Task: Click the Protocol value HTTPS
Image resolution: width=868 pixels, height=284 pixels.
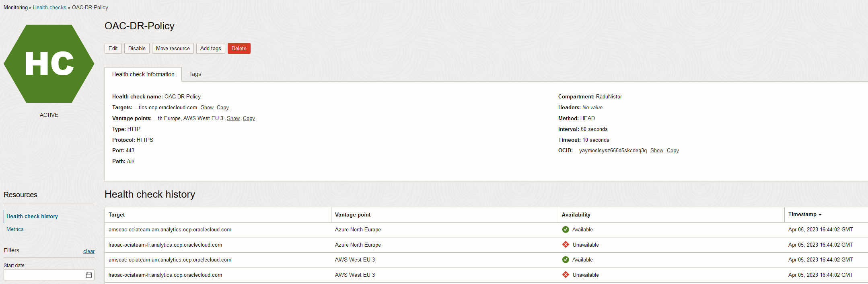Action: tap(145, 140)
